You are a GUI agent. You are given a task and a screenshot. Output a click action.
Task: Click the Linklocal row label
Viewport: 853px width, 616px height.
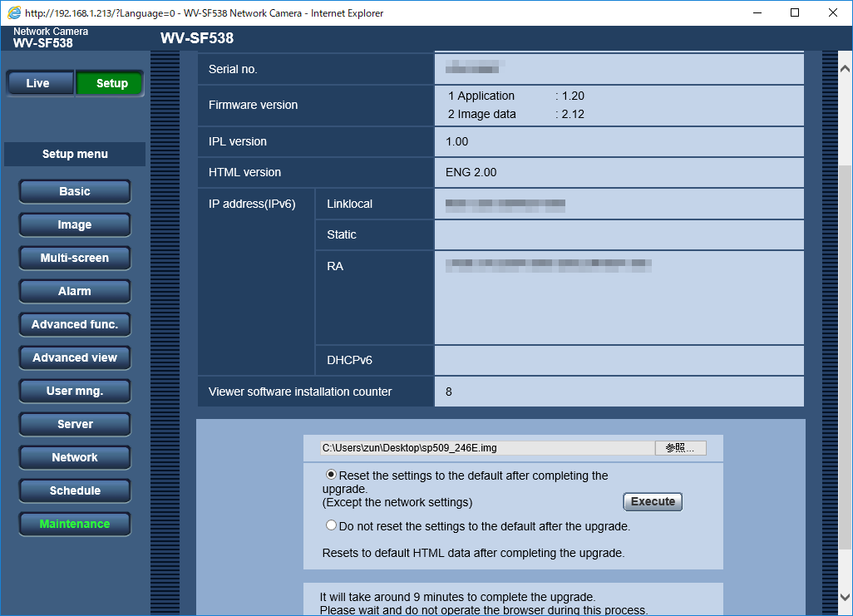[350, 204]
